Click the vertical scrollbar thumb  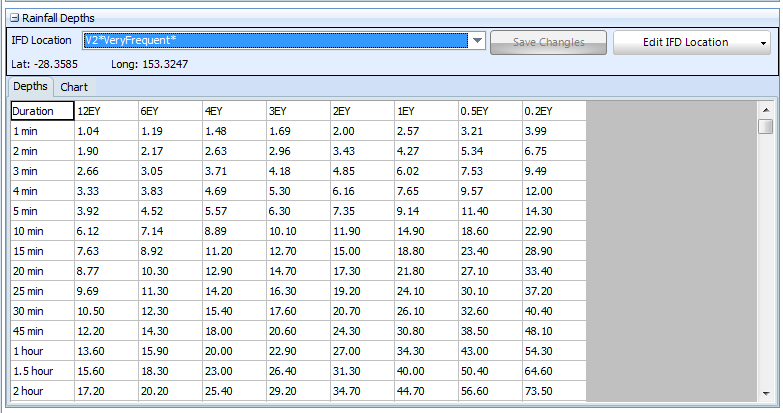[x=766, y=126]
